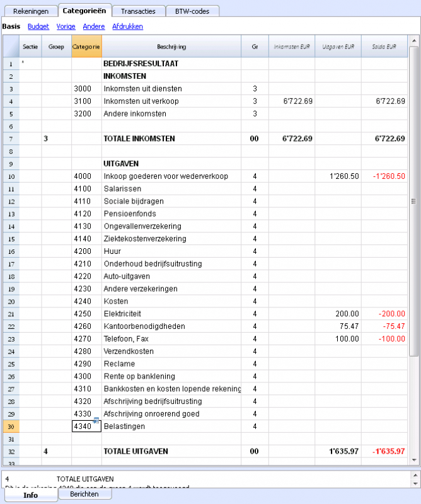Click 'Salarissen' description cell
Screen dimensions: 421x504
(x=171, y=189)
